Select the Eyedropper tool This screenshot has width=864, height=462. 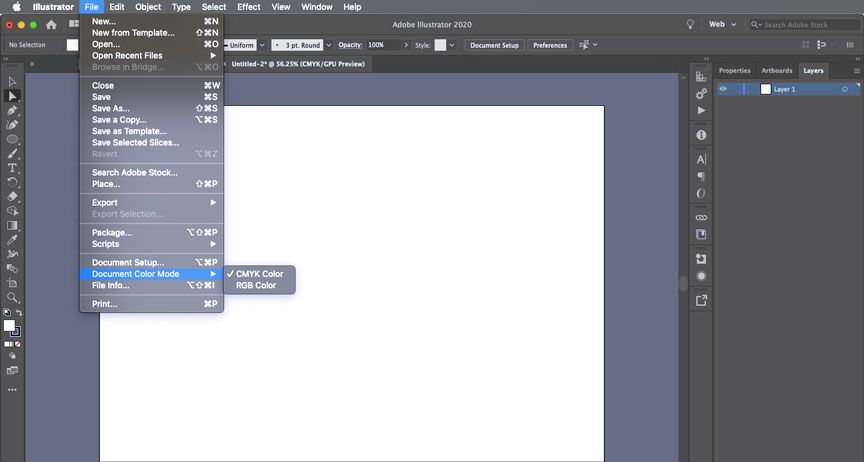[x=12, y=240]
